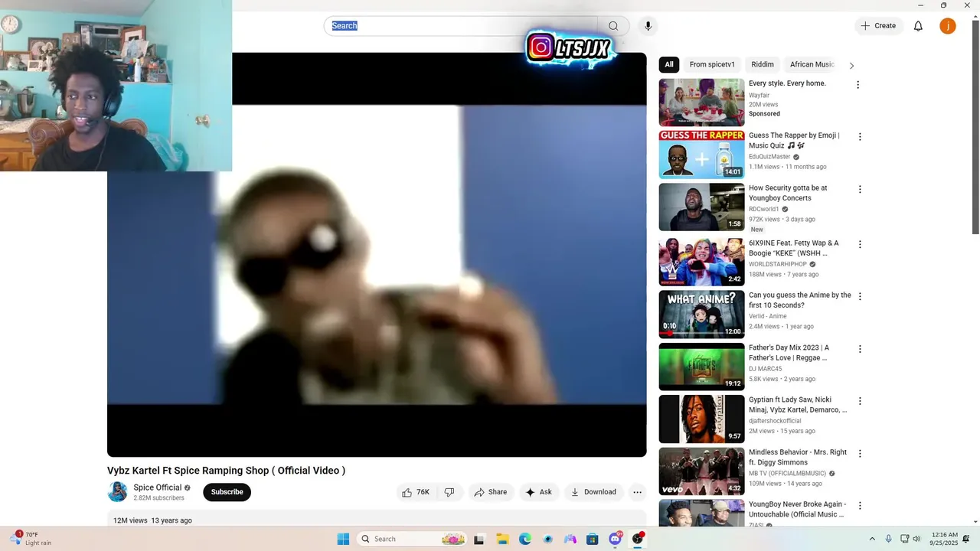
Task: Click the Share button
Action: (491, 492)
